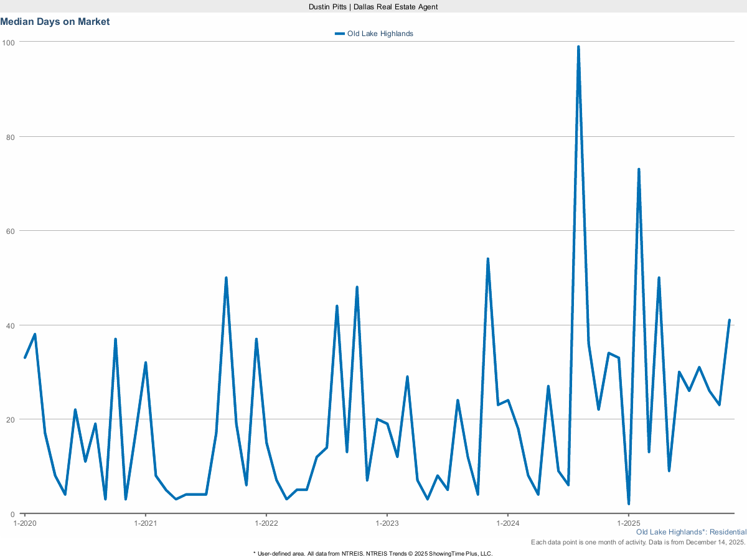Click the 1-2024 axis label

[509, 523]
